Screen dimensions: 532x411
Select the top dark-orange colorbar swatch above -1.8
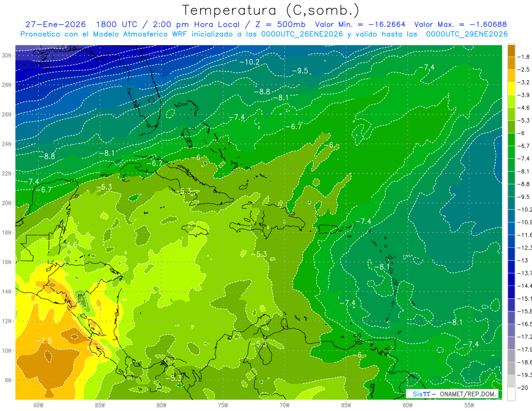pyautogui.click(x=511, y=51)
